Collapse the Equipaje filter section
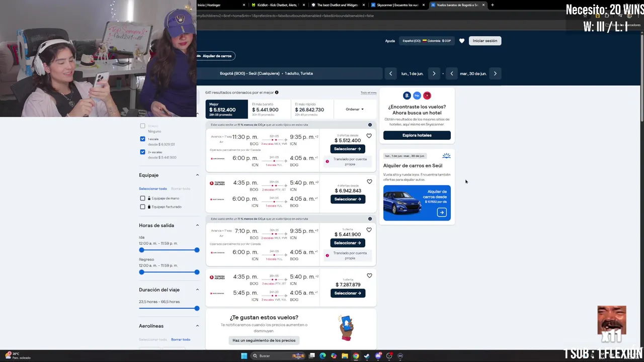644x362 pixels. point(197,175)
